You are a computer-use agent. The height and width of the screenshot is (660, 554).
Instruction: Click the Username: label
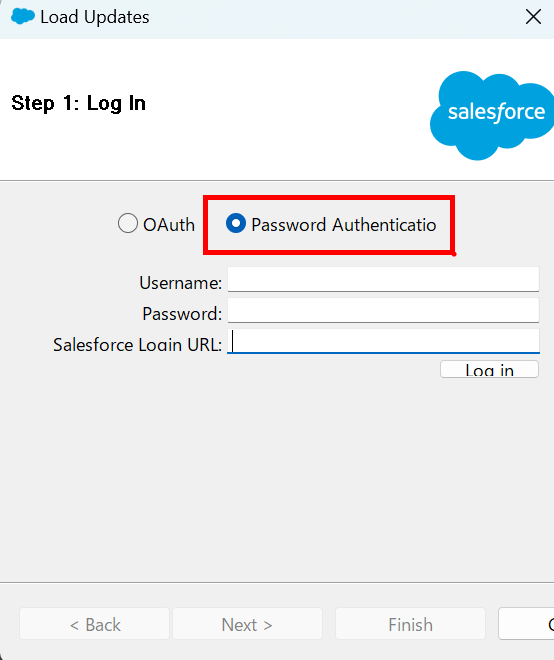pyautogui.click(x=180, y=283)
